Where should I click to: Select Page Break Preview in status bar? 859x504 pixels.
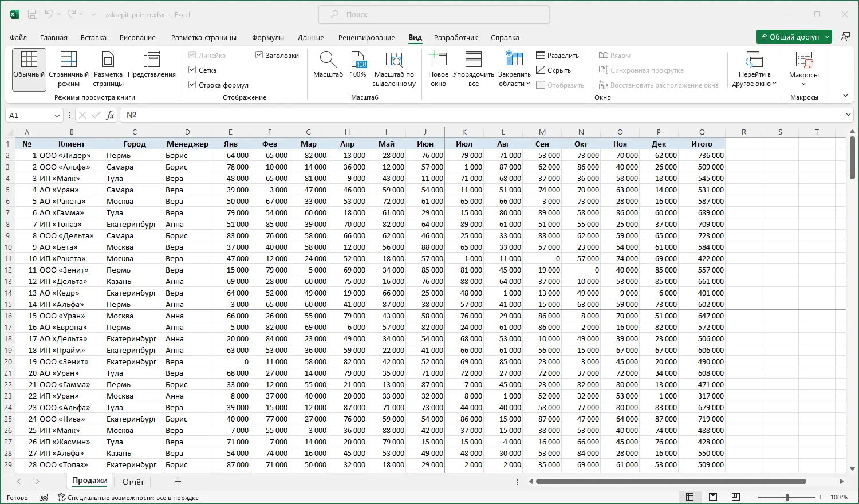[736, 497]
